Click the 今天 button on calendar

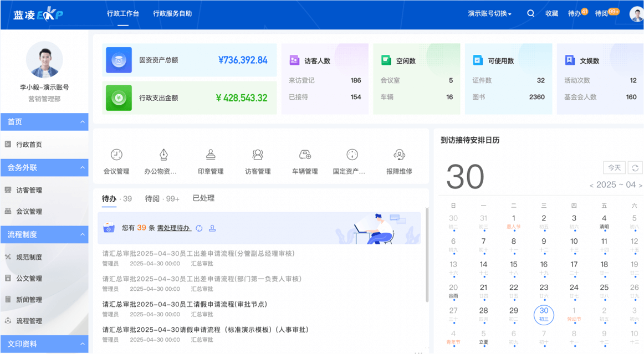[x=614, y=168]
